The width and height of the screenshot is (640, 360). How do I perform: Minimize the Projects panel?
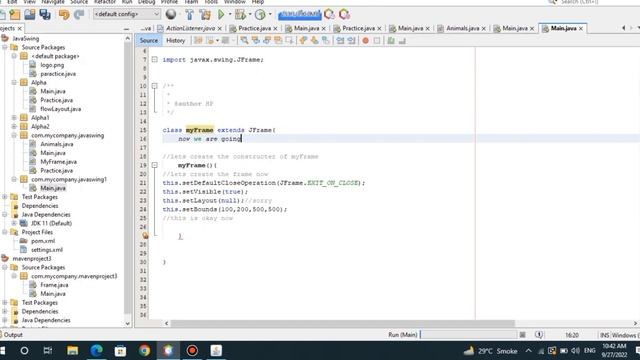tap(126, 29)
